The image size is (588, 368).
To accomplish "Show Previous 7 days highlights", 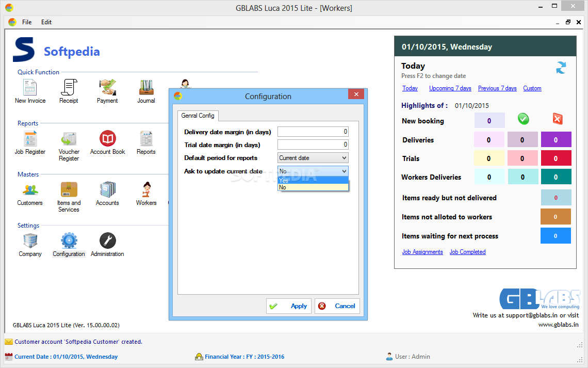I will 497,88.
